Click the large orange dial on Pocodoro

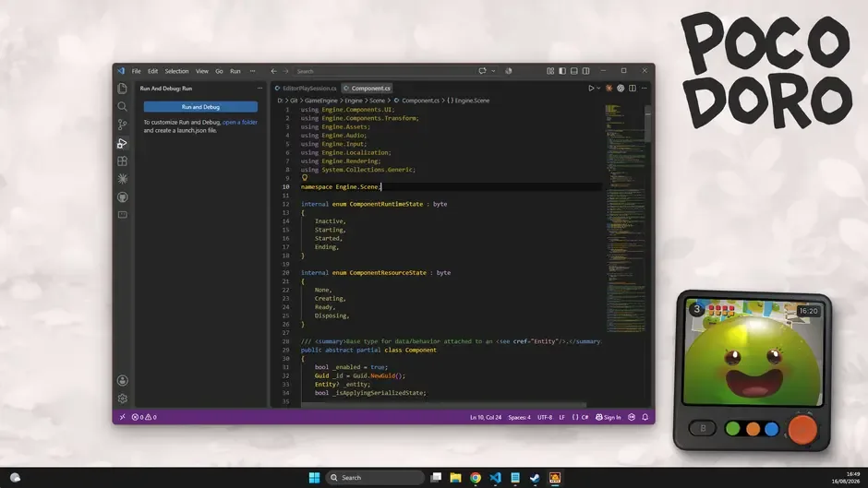[802, 429]
